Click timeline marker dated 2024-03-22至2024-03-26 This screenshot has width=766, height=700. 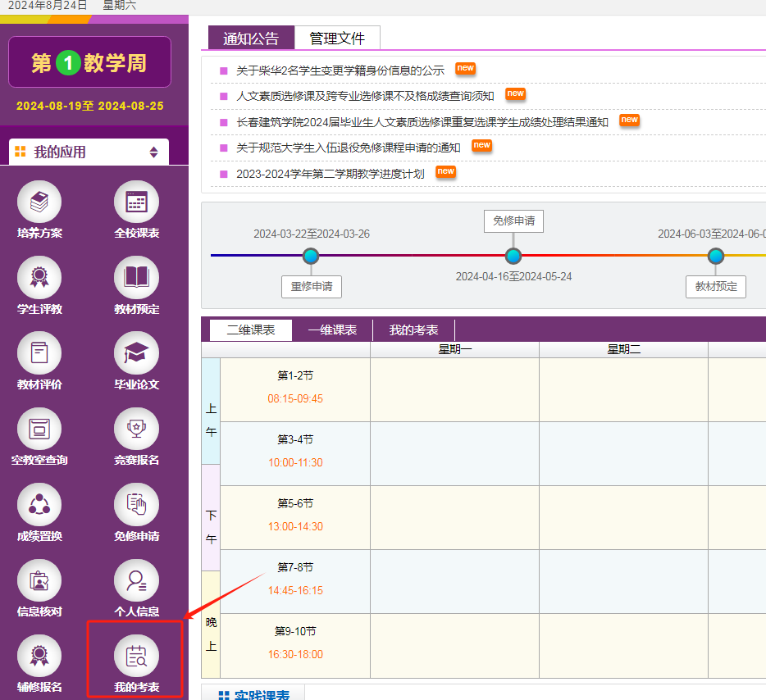(311, 256)
